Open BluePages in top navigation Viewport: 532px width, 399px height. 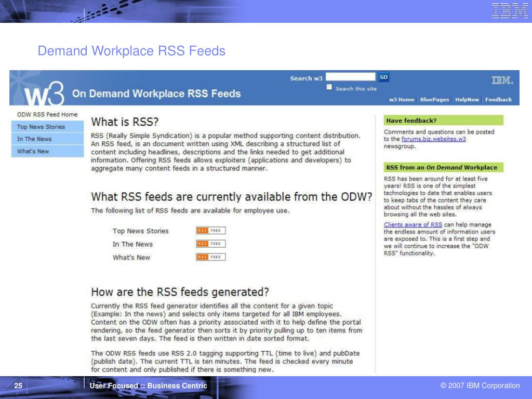[x=434, y=100]
